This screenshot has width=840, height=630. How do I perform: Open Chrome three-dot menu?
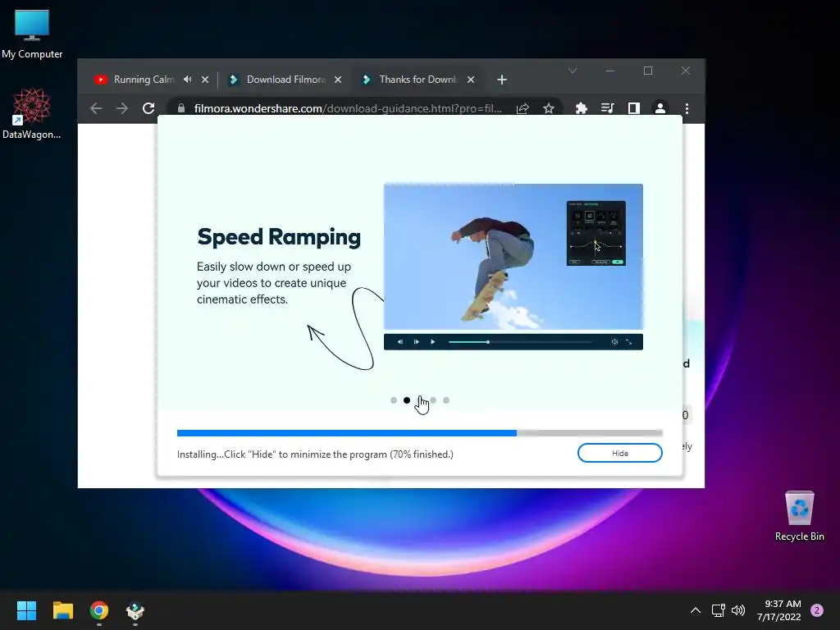coord(687,109)
